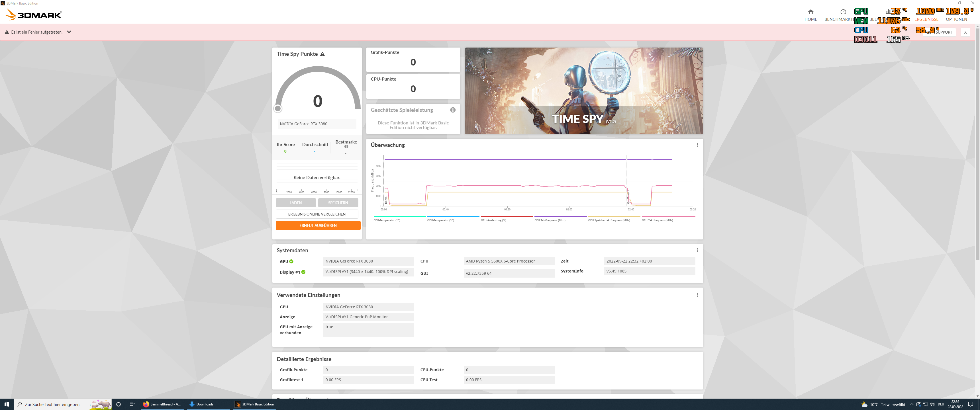The width and height of the screenshot is (980, 410).
Task: Open Windows system tray hidden icons arrow
Action: click(x=912, y=404)
